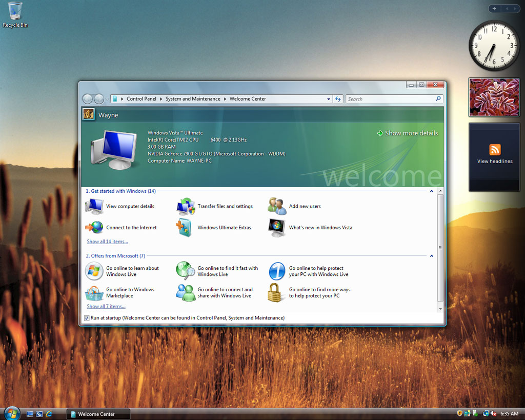Click the scroll down arrow
The height and width of the screenshot is (420, 525).
440,309
